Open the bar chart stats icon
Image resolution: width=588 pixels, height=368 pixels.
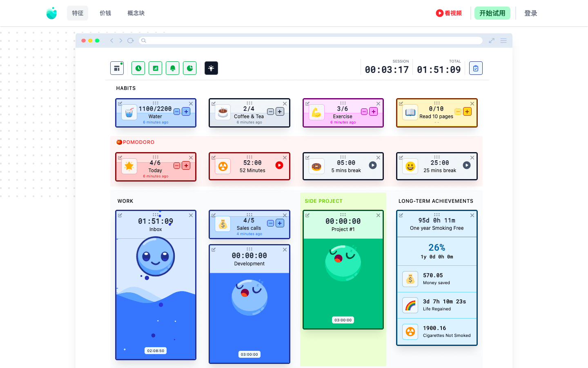(156, 68)
